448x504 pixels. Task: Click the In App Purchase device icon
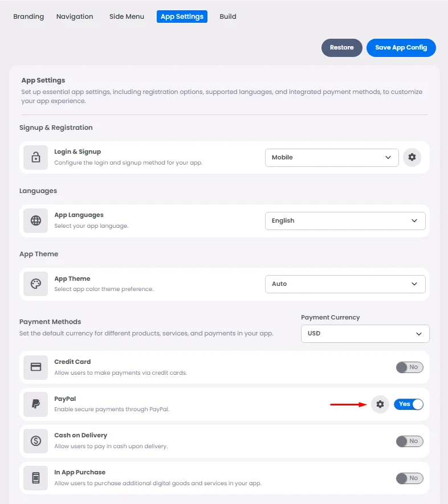(x=35, y=478)
